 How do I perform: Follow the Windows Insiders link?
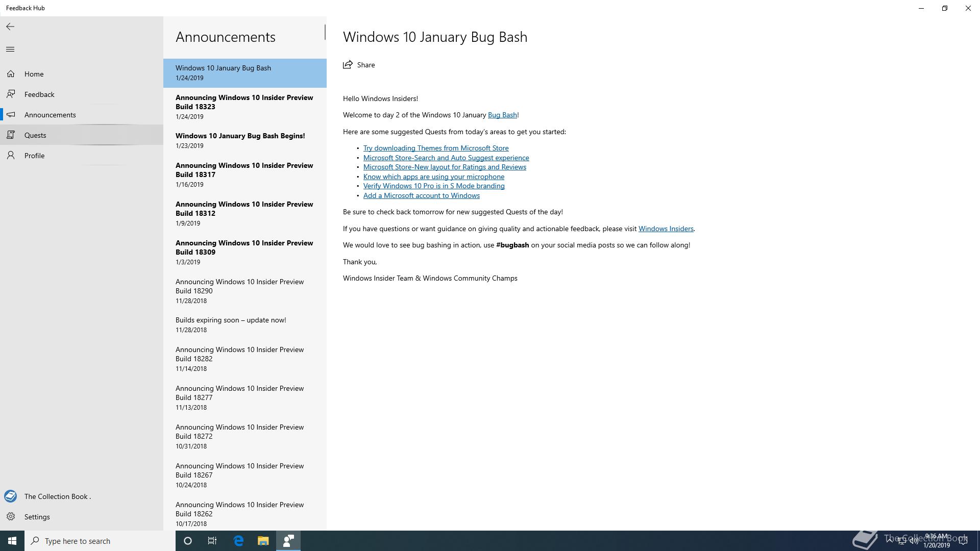[x=666, y=229]
